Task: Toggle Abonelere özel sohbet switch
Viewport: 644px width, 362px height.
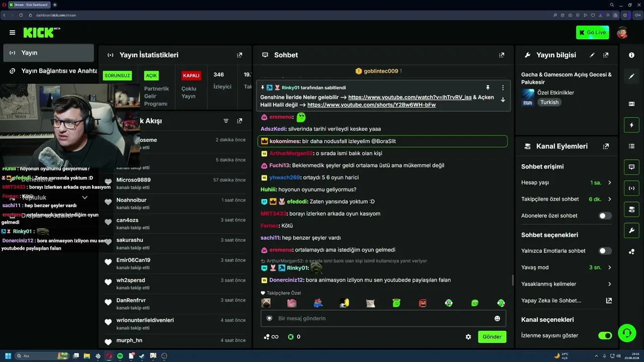Action: tap(605, 216)
